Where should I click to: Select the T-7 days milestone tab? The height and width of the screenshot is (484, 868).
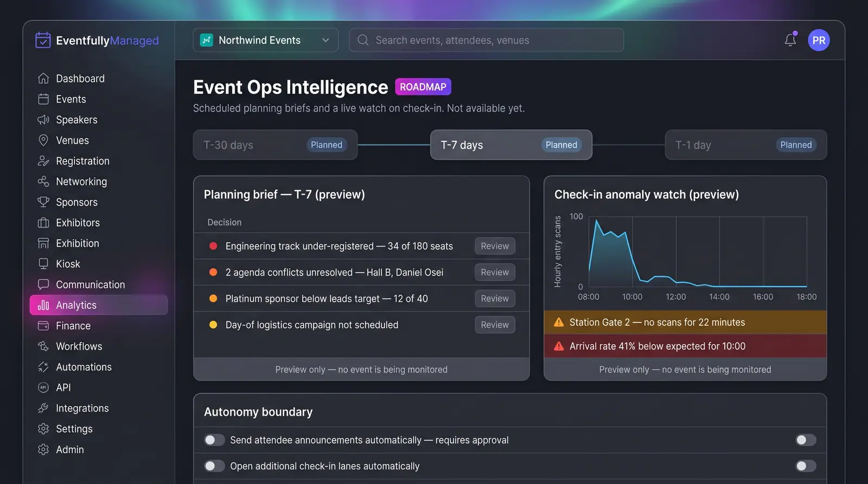[511, 145]
